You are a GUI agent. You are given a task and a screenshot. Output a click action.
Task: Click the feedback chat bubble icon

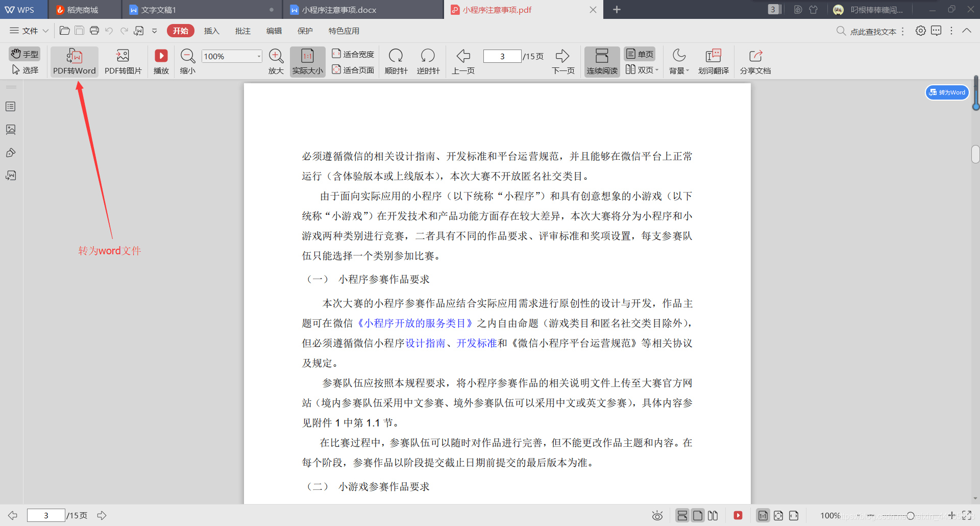coord(936,31)
